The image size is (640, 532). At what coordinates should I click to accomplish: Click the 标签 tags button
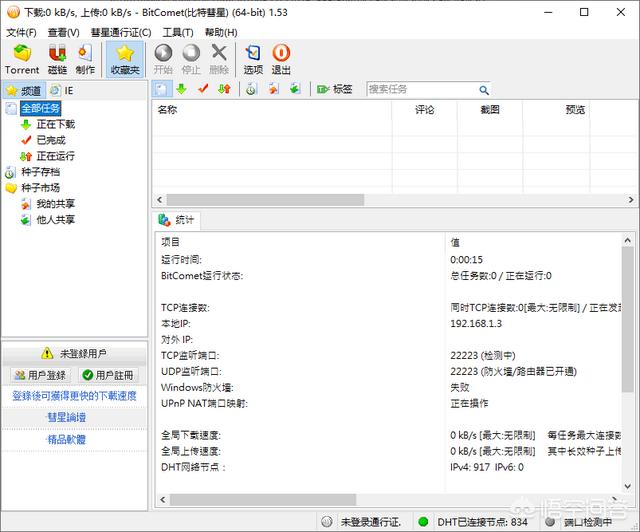point(334,89)
